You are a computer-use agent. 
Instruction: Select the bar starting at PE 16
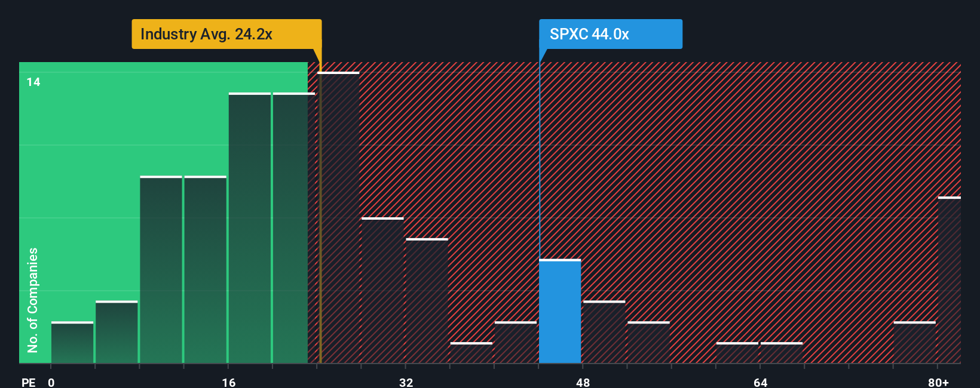pos(250,227)
